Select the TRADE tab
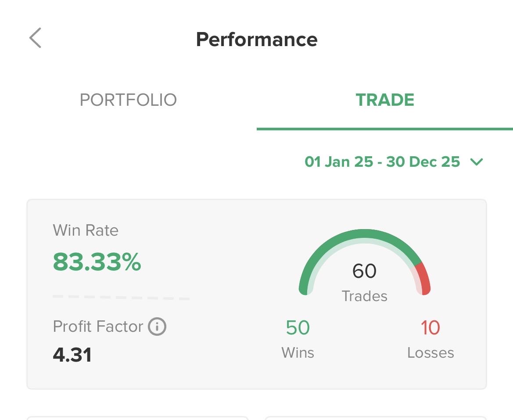The height and width of the screenshot is (420, 513). click(x=385, y=100)
